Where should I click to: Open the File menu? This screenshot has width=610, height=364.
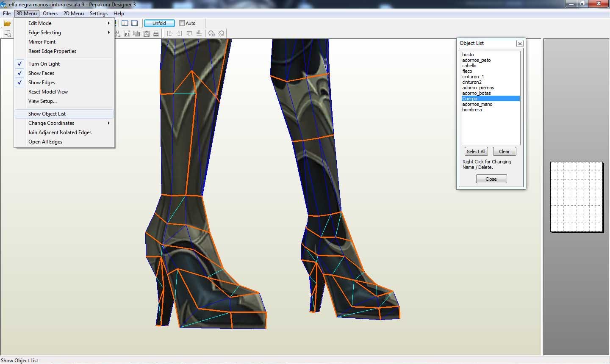coord(7,14)
